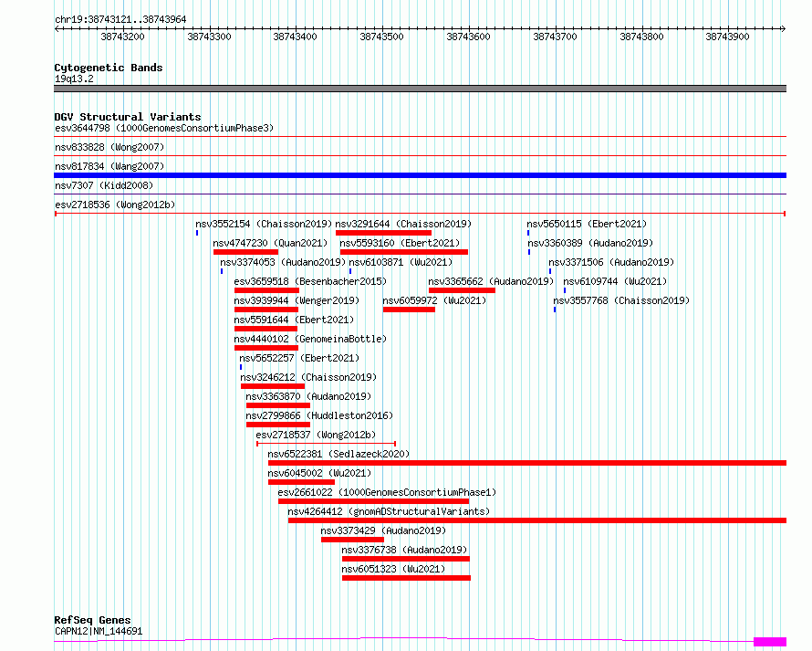
Task: Click nsv3246212 (Chaisson2019) label
Action: (x=308, y=377)
